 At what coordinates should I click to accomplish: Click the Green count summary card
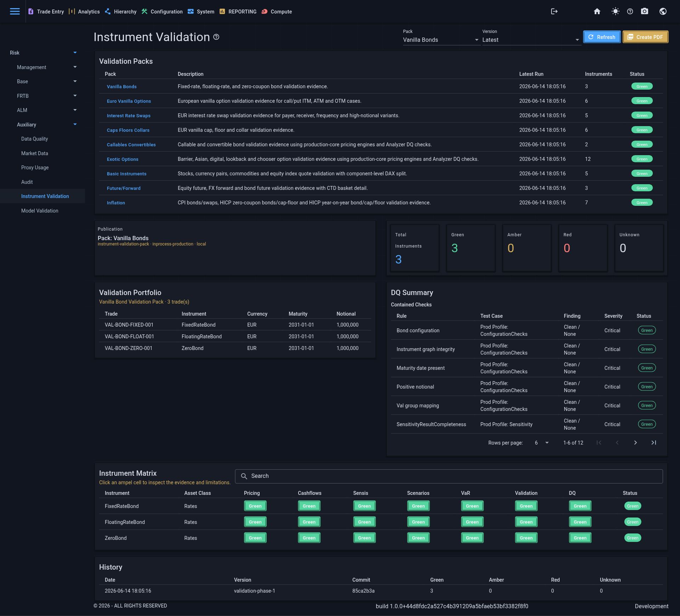pyautogui.click(x=471, y=248)
